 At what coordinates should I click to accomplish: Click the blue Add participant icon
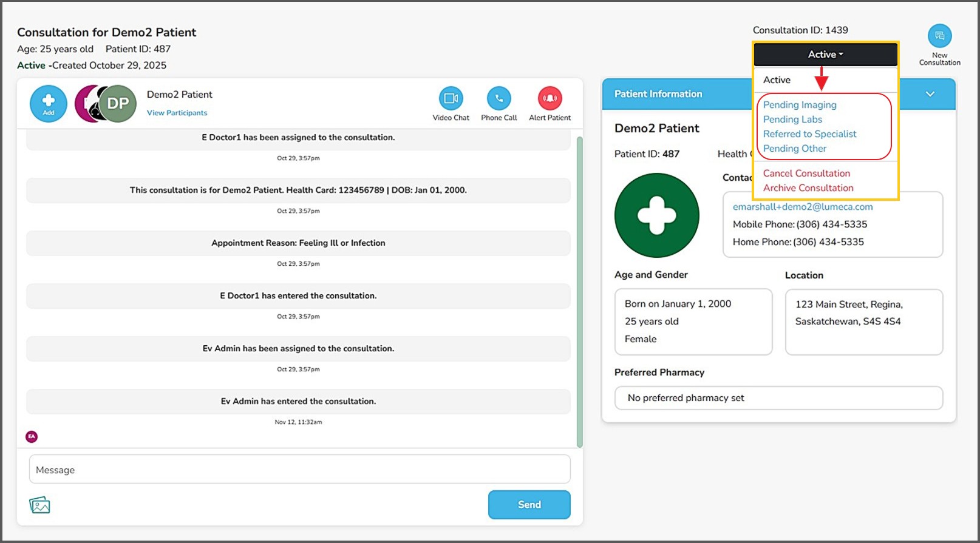49,104
